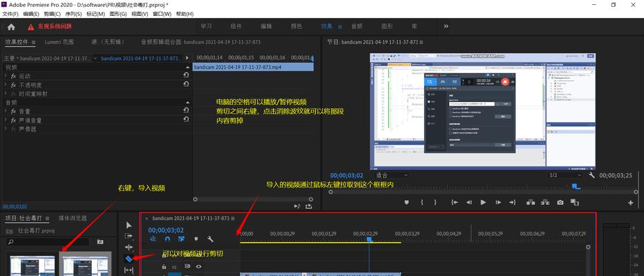This screenshot has height=276, width=644.
Task: Expand the 不透明度 effect properties
Action: pos(6,86)
